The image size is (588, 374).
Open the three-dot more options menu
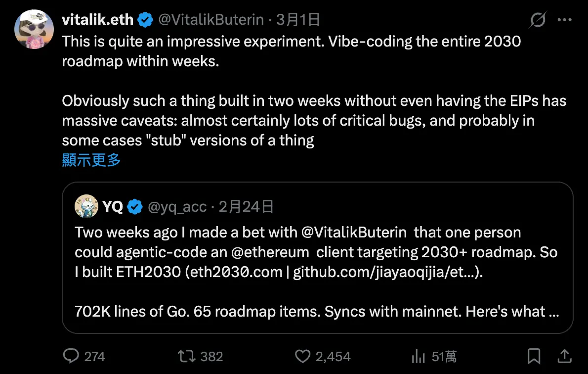564,20
